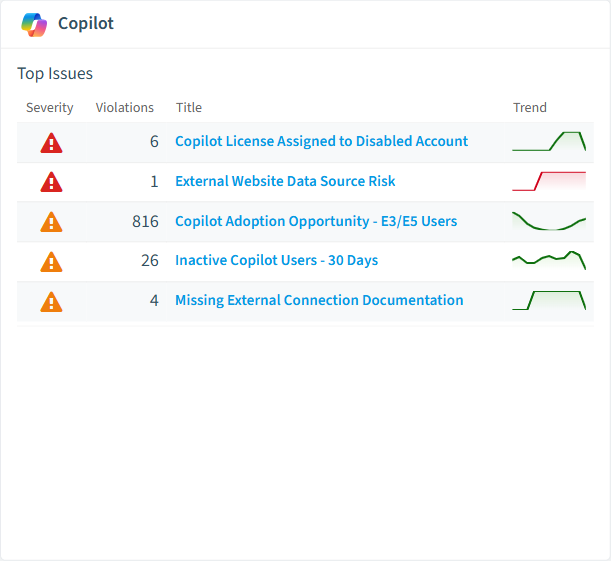Click the Trend column header
The width and height of the screenshot is (611, 561).
click(x=530, y=108)
